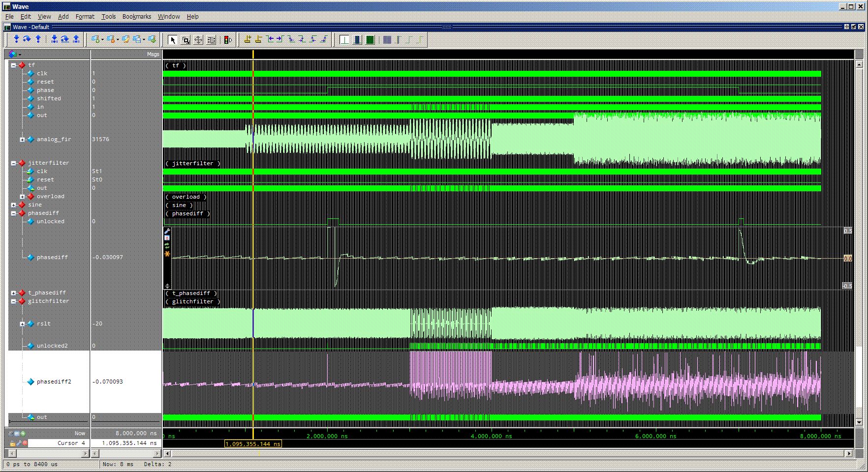Collapse the tf signal group
This screenshot has width=868, height=472.
(x=14, y=65)
